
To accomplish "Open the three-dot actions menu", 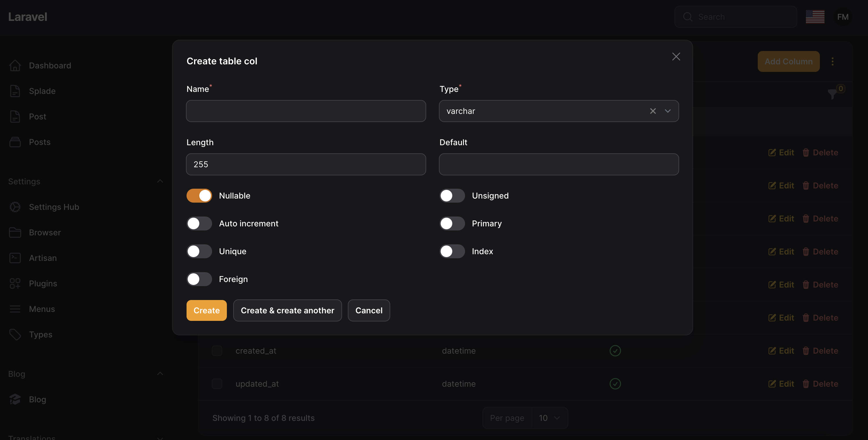I will pyautogui.click(x=832, y=61).
